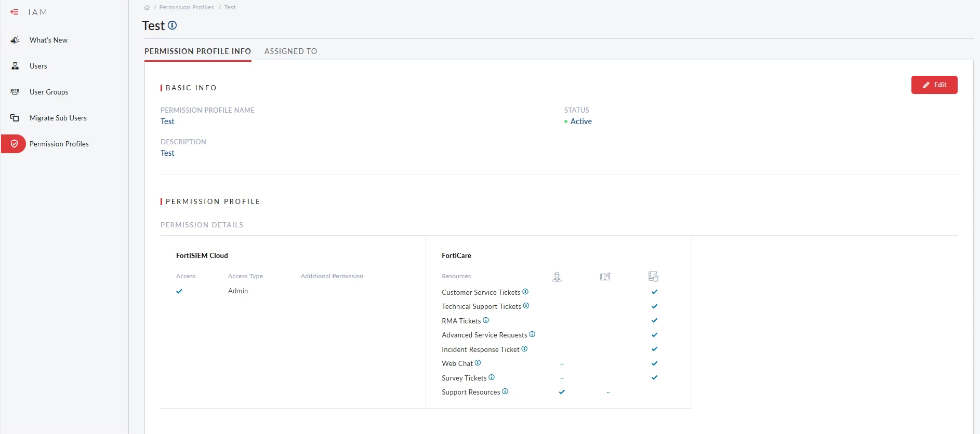Switch to the Assigned To tab

coord(290,51)
